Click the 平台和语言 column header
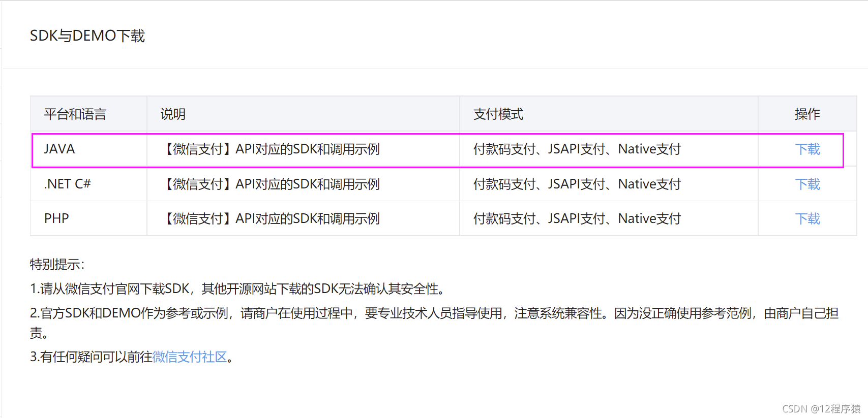868x418 pixels. pyautogui.click(x=89, y=114)
